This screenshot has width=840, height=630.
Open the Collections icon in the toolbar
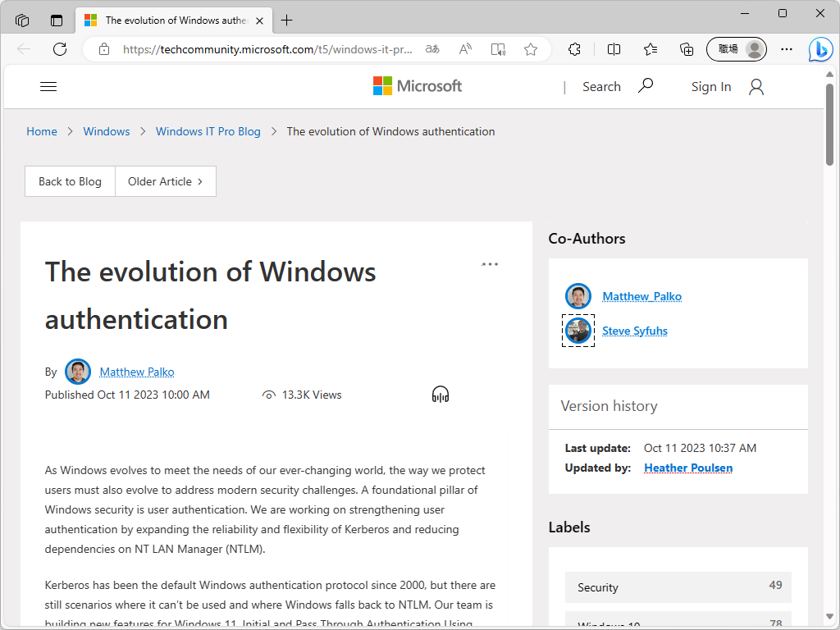687,49
